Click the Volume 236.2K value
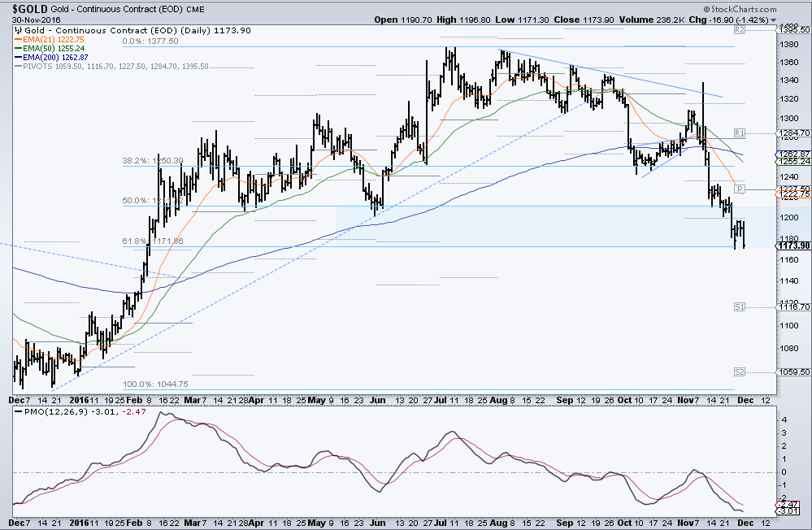 point(652,20)
